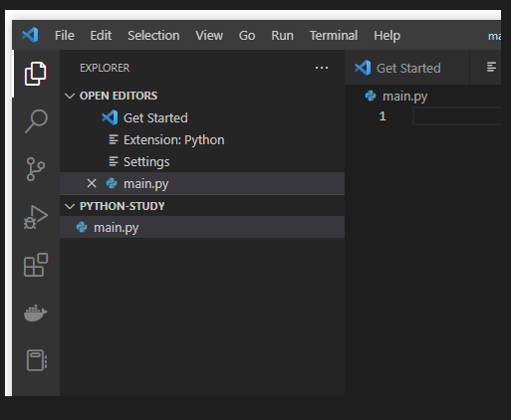Click into editor line 1 text area
The height and width of the screenshot is (420, 511).
pyautogui.click(x=457, y=116)
